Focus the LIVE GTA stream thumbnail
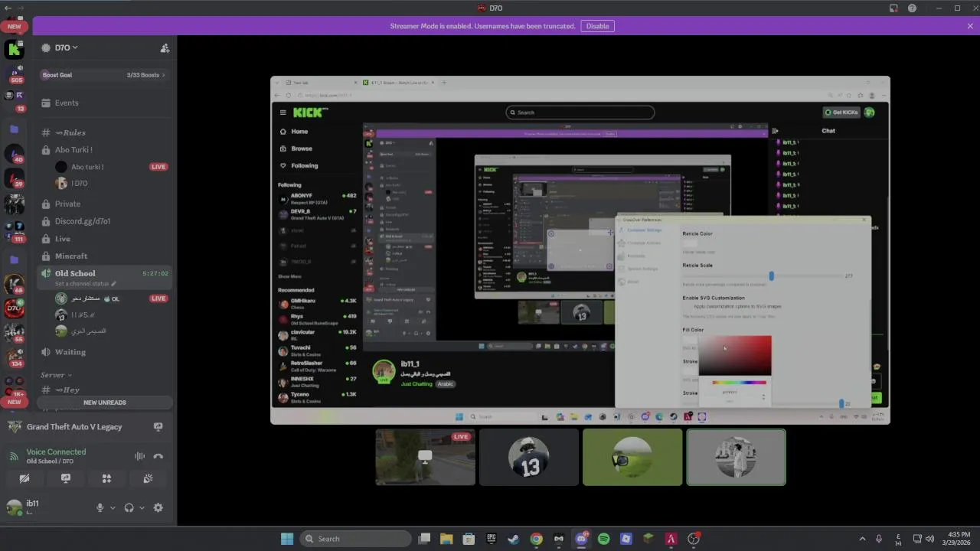 point(425,457)
